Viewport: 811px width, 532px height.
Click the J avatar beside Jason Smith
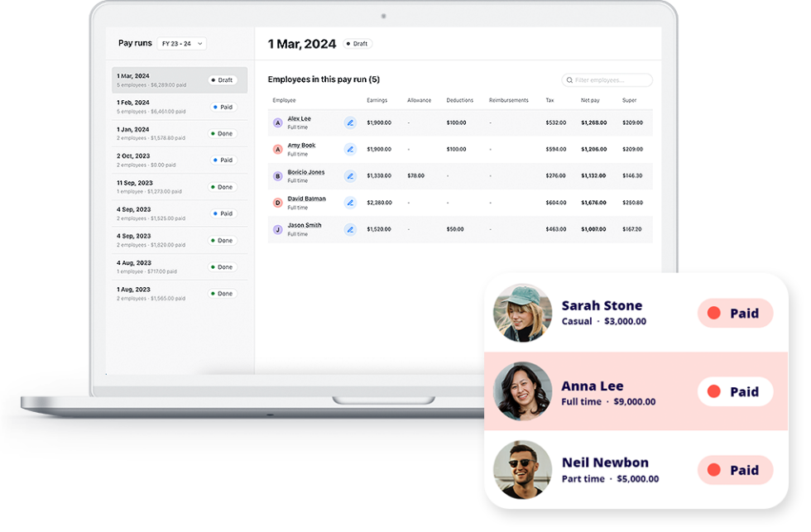pyautogui.click(x=278, y=229)
